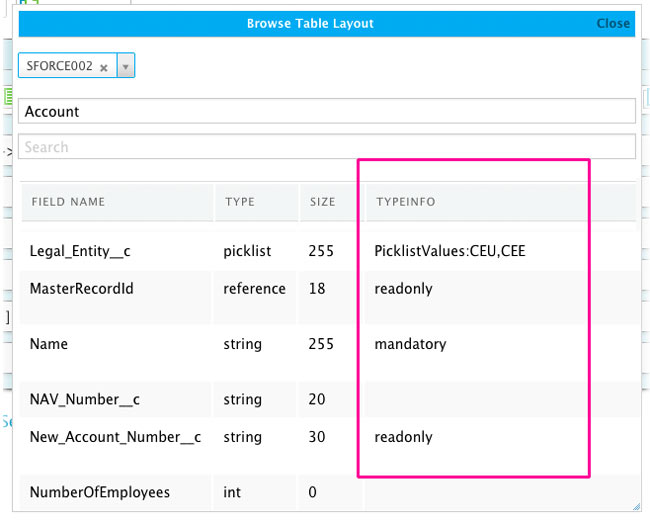
Task: Sort by FIELD NAME column header
Action: [68, 202]
